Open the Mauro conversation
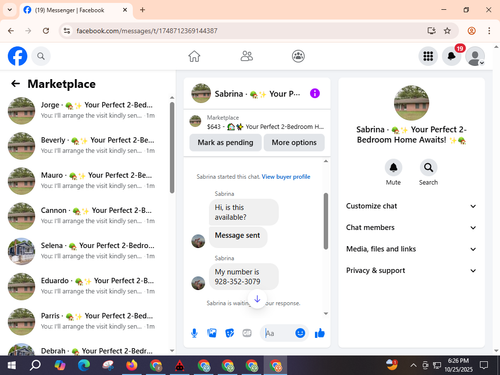Image resolution: width=500 pixels, height=375 pixels. [x=85, y=181]
